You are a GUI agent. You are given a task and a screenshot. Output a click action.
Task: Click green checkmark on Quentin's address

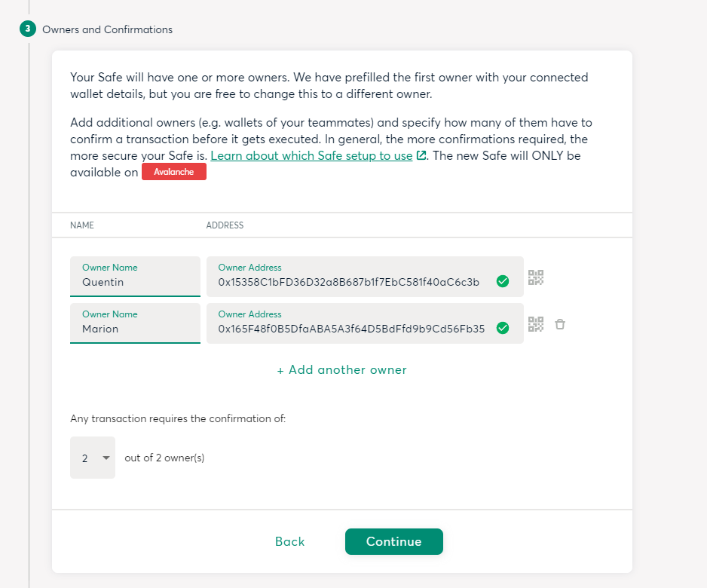(x=503, y=281)
